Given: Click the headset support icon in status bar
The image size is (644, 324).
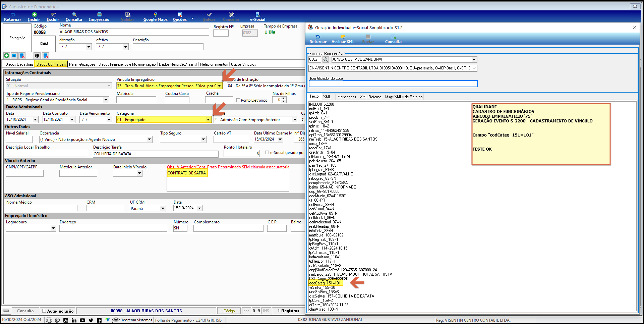Looking at the screenshot, I should click(49, 320).
